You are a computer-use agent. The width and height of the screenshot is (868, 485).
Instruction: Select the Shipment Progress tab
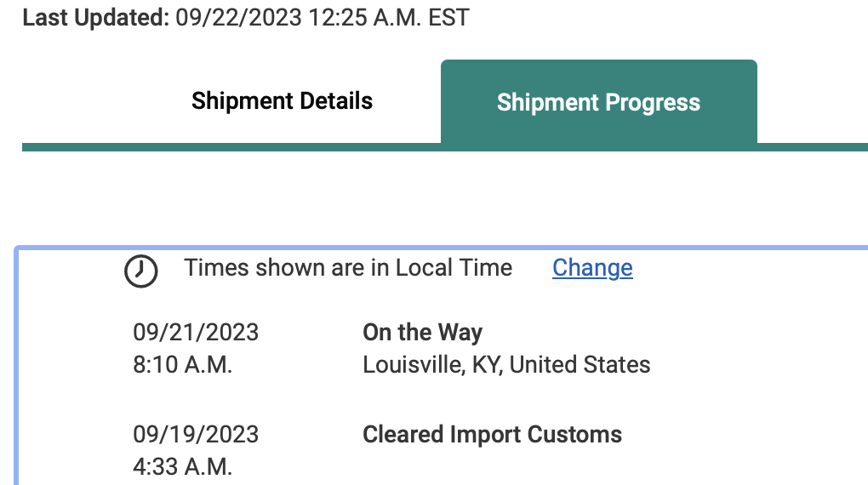coord(598,103)
